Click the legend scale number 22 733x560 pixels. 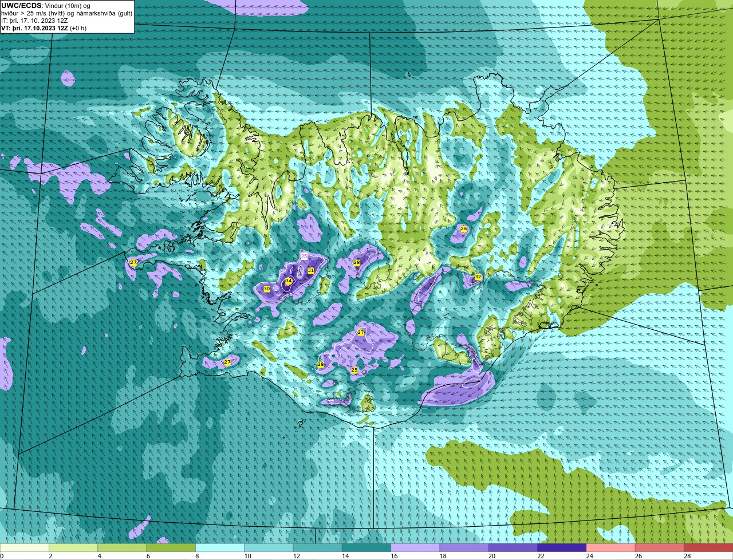pyautogui.click(x=541, y=556)
